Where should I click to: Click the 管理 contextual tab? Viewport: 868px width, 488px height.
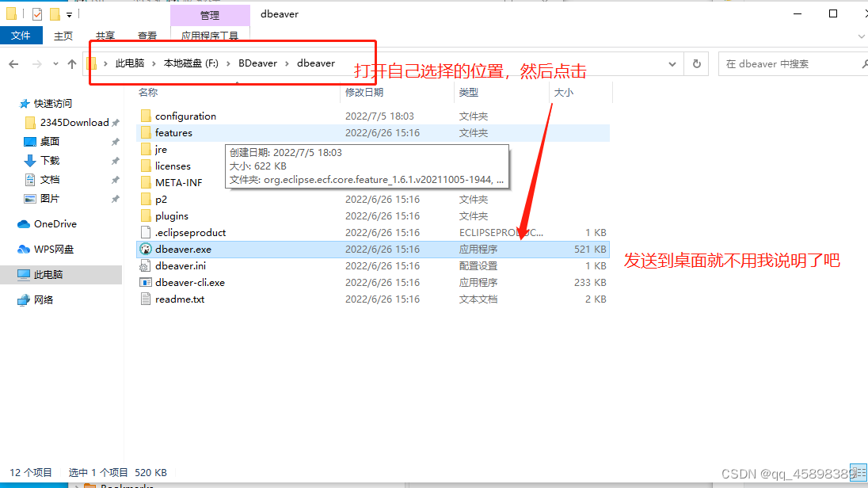(x=210, y=15)
